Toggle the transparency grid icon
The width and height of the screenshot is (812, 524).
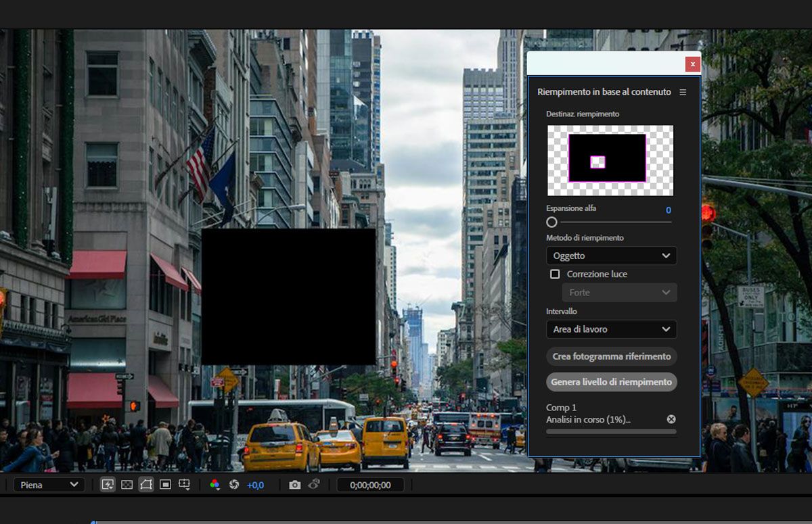point(127,485)
